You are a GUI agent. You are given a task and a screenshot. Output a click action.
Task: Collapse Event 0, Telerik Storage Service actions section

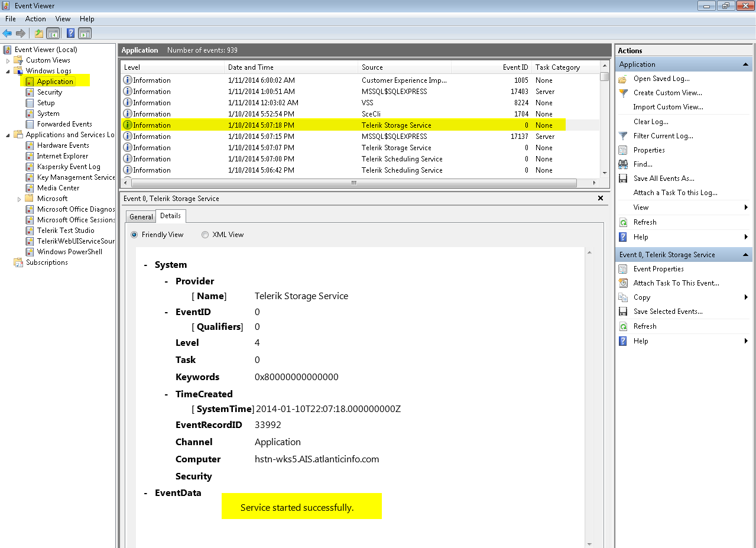coord(744,255)
